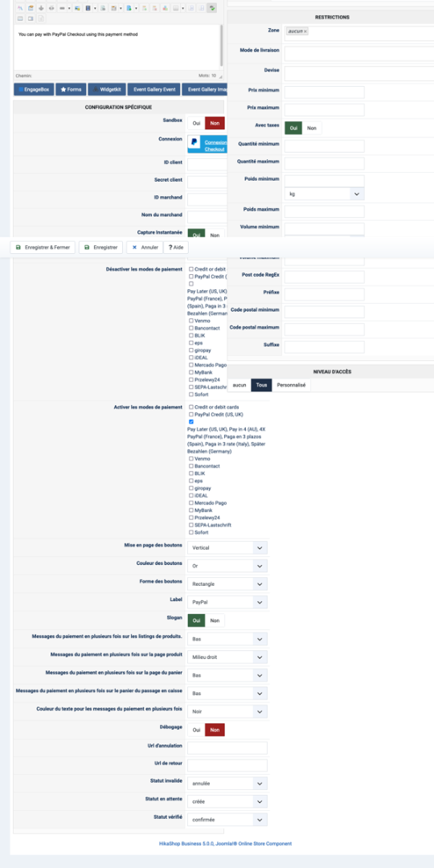Image resolution: width=434 pixels, height=868 pixels.
Task: Remove the 'aucun' zone tag with its x
Action: pyautogui.click(x=305, y=31)
